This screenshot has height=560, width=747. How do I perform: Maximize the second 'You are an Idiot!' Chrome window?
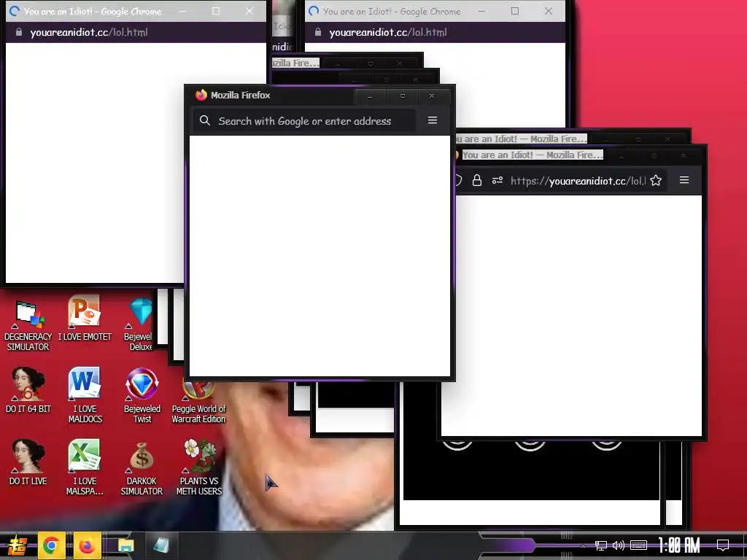(x=515, y=11)
